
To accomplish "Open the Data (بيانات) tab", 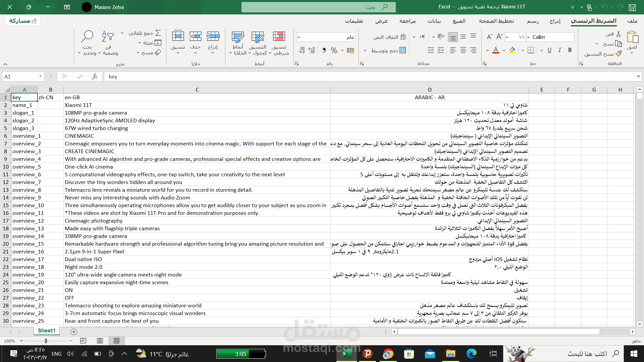I will coord(434,21).
